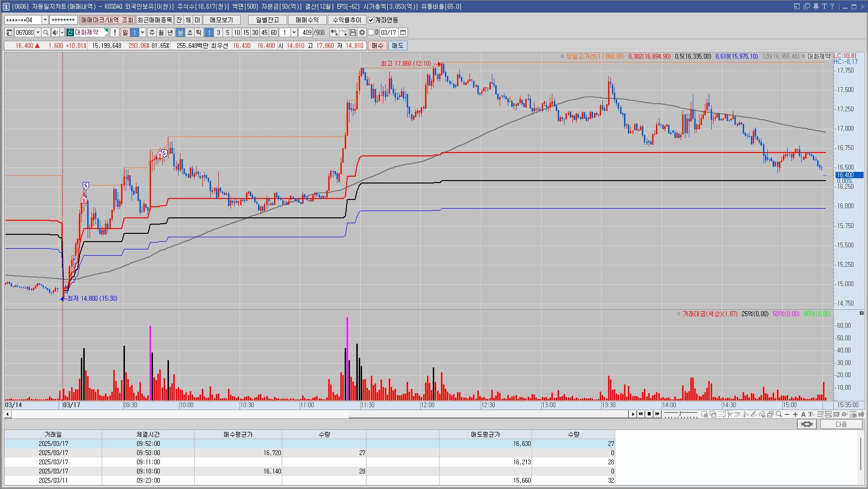Image resolution: width=868 pixels, height=489 pixels.
Task: Select the 15-minute interval button
Action: 246,32
